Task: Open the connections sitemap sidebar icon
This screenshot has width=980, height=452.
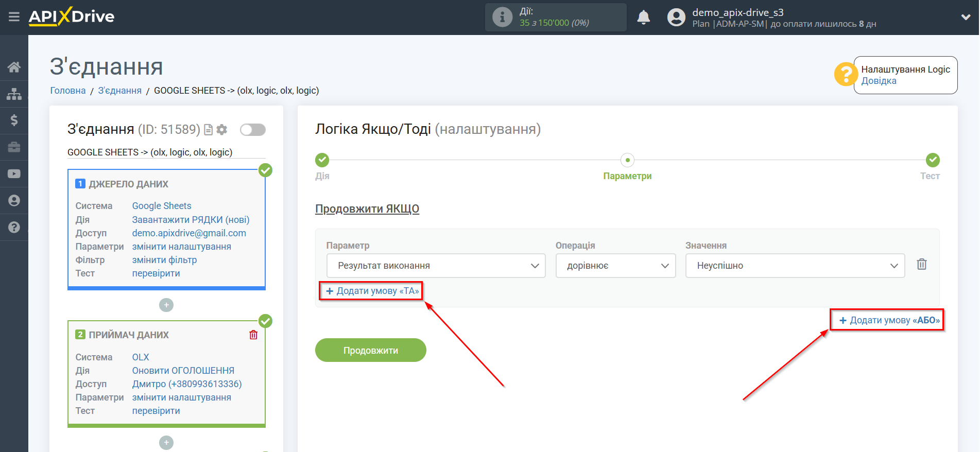Action: pos(14,94)
